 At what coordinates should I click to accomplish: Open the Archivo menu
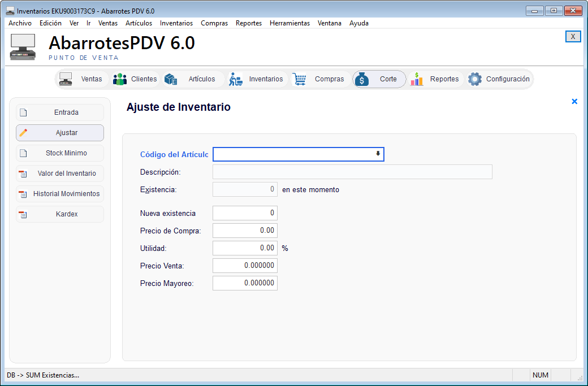point(20,23)
